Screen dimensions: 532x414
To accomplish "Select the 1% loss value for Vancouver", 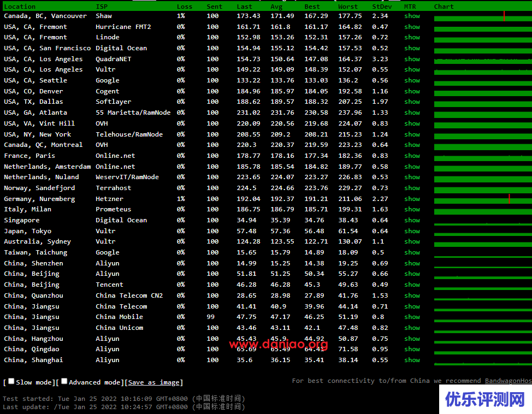I will pyautogui.click(x=181, y=16).
